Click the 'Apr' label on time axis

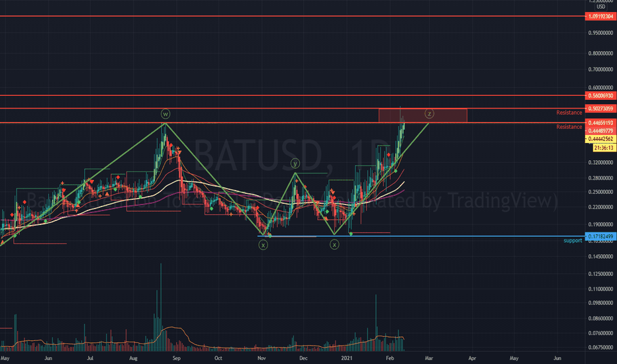(x=472, y=358)
